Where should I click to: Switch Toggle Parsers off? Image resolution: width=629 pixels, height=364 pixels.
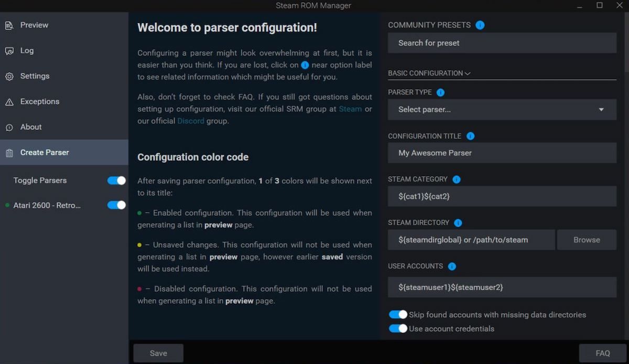116,180
